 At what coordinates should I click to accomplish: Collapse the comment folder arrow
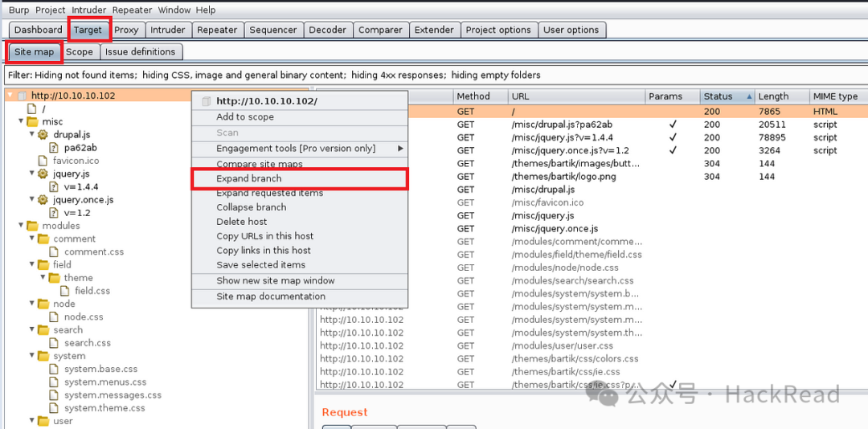coord(32,239)
